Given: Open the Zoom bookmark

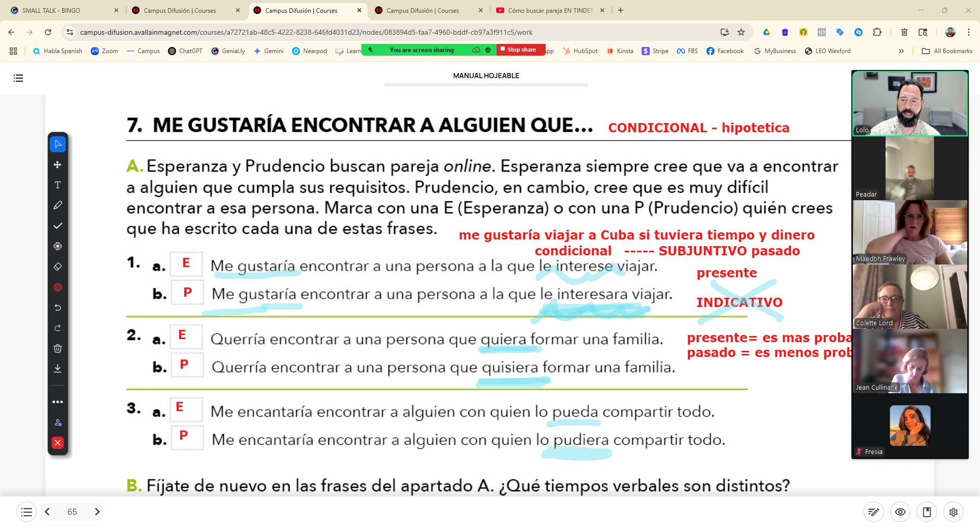Looking at the screenshot, I should tap(105, 51).
